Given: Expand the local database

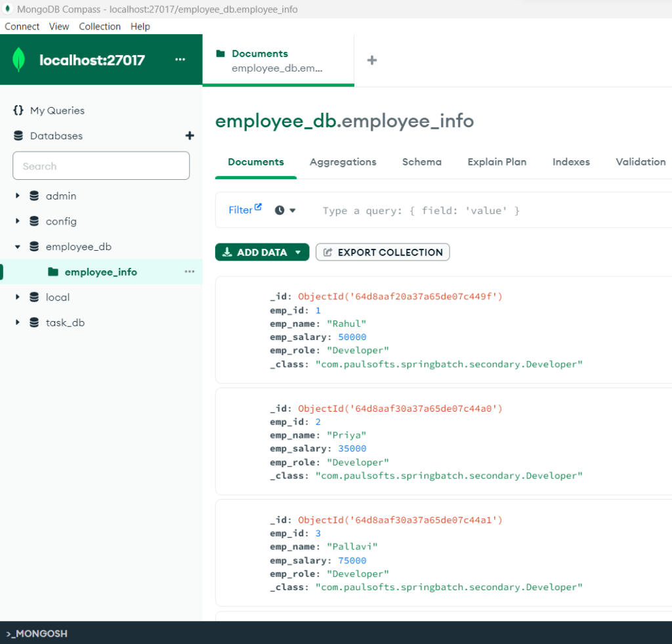Looking at the screenshot, I should (x=18, y=297).
